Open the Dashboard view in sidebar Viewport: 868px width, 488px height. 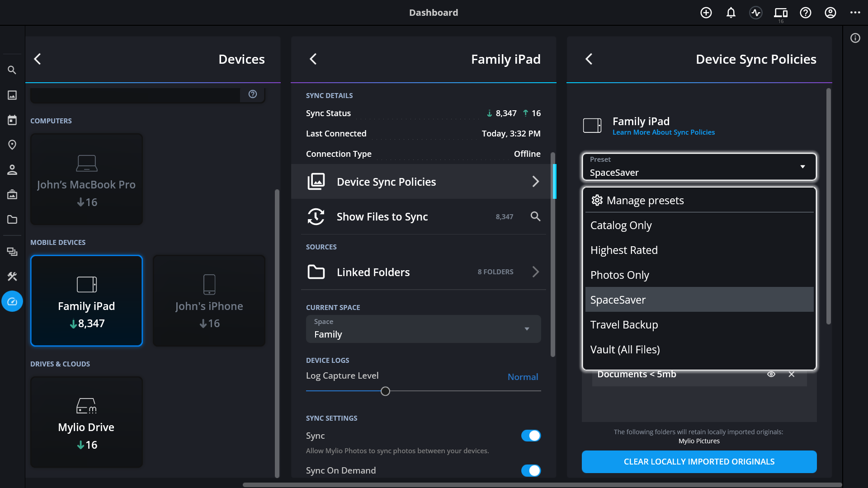tap(12, 301)
